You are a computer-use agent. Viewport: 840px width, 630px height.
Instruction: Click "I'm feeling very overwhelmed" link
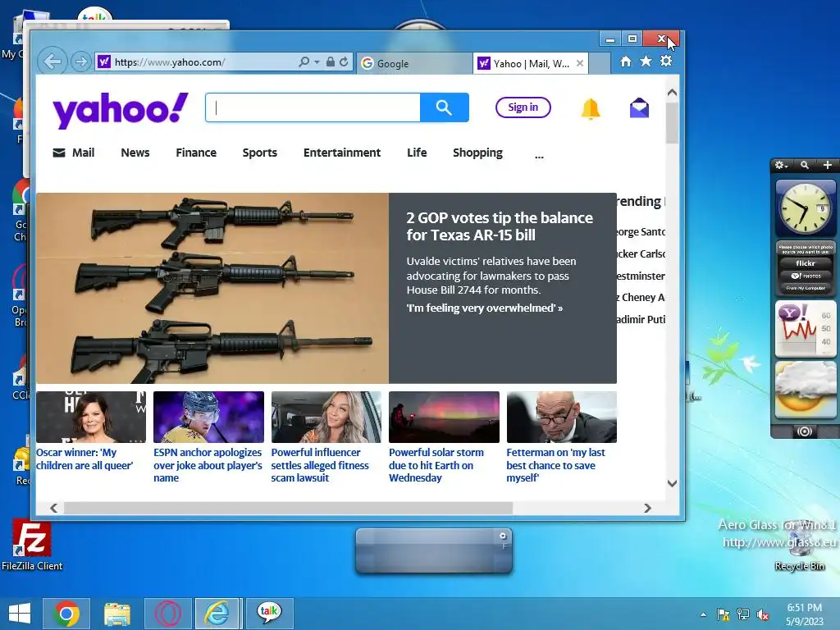point(484,308)
